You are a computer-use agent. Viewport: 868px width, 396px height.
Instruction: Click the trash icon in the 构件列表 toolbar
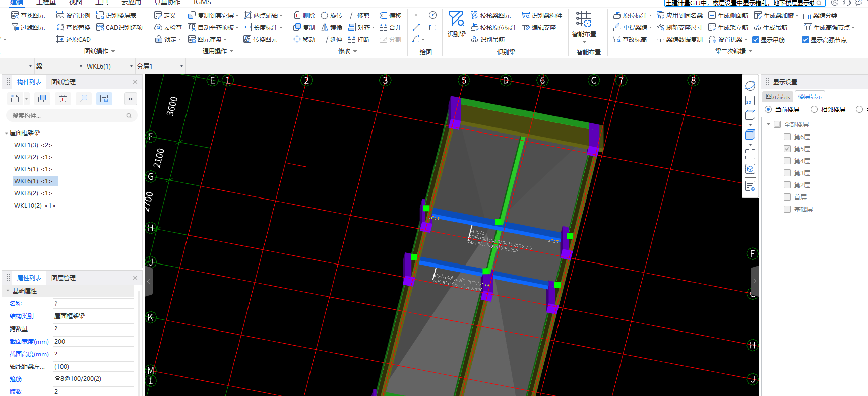(63, 99)
